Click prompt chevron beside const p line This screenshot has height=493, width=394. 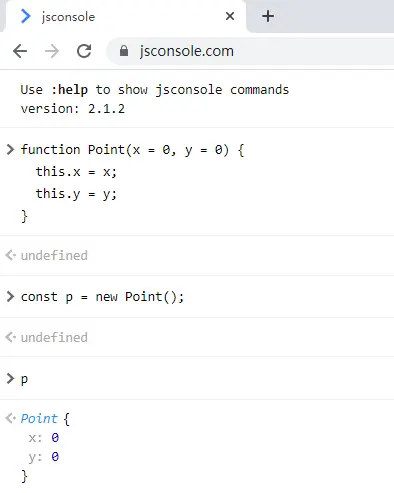click(x=10, y=296)
